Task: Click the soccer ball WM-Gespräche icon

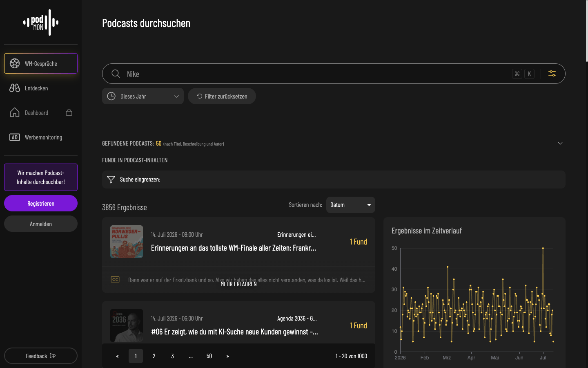Action: point(15,63)
